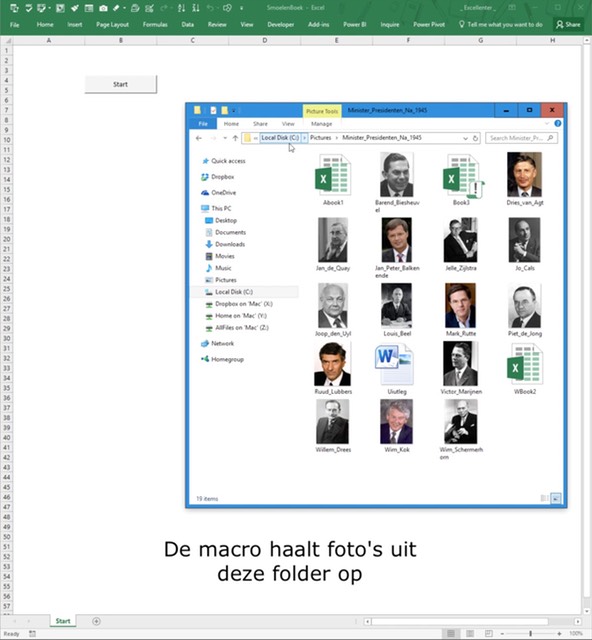The height and width of the screenshot is (640, 592).
Task: Click the refresh icon in Explorer address bar
Action: (x=475, y=138)
